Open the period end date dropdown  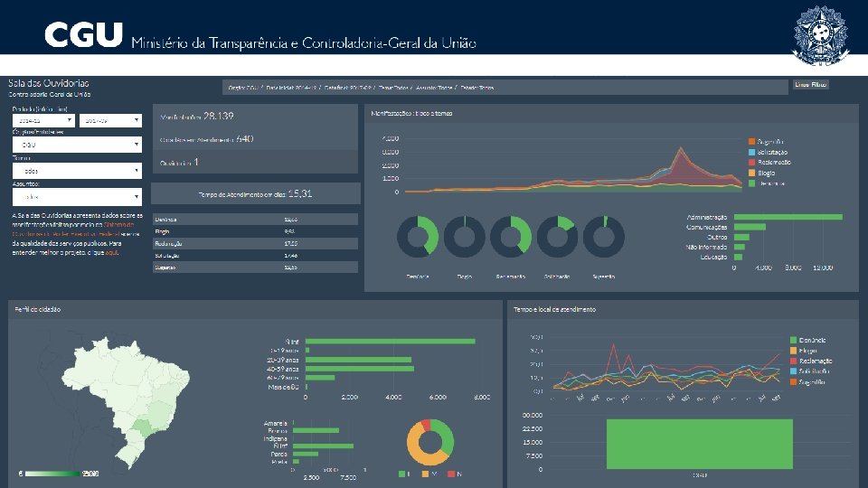click(110, 120)
